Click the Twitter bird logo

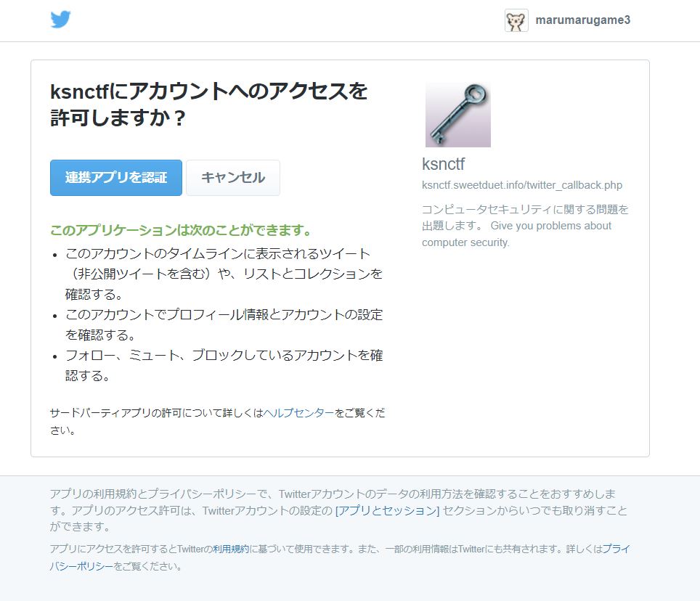(x=61, y=20)
